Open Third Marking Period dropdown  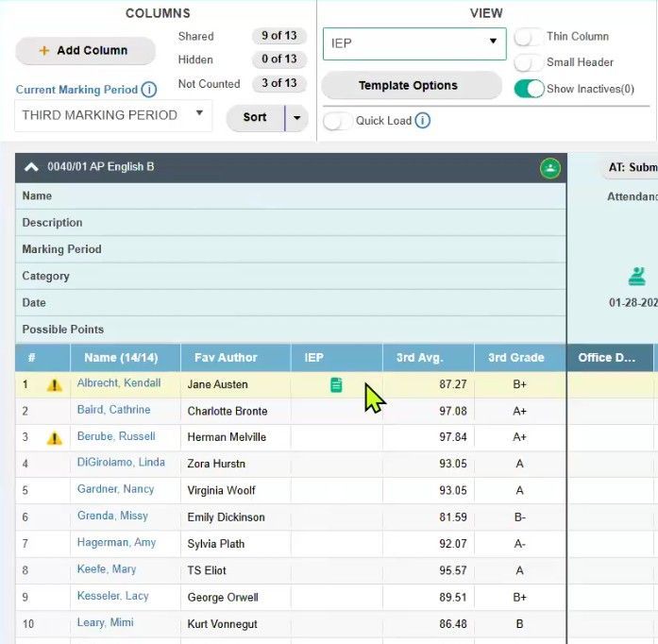[x=113, y=115]
